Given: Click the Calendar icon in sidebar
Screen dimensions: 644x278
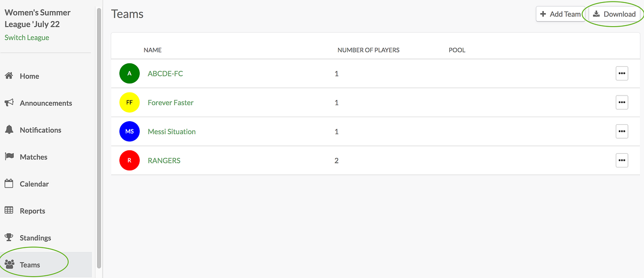Looking at the screenshot, I should [x=9, y=183].
